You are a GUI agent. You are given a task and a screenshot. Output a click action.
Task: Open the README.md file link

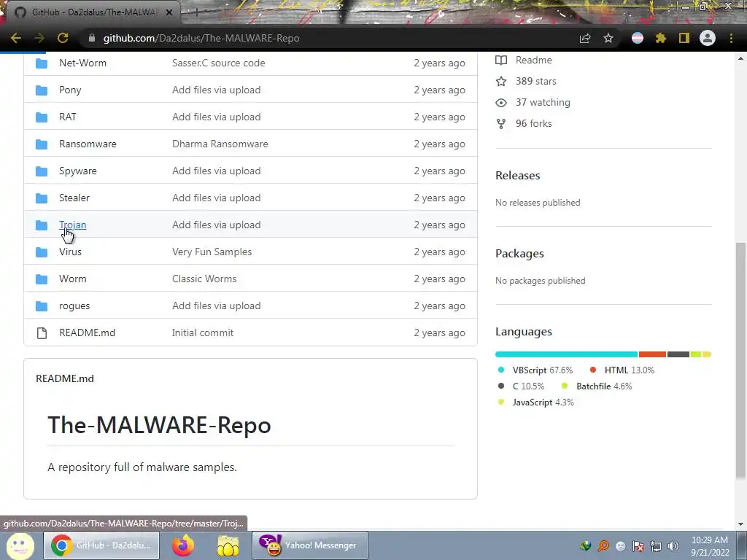[x=88, y=332]
